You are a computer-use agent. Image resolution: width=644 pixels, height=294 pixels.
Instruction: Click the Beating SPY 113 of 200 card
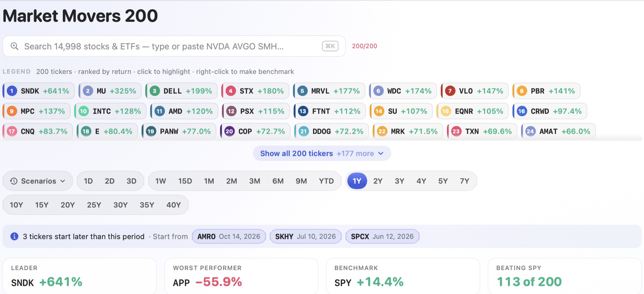[565, 276]
